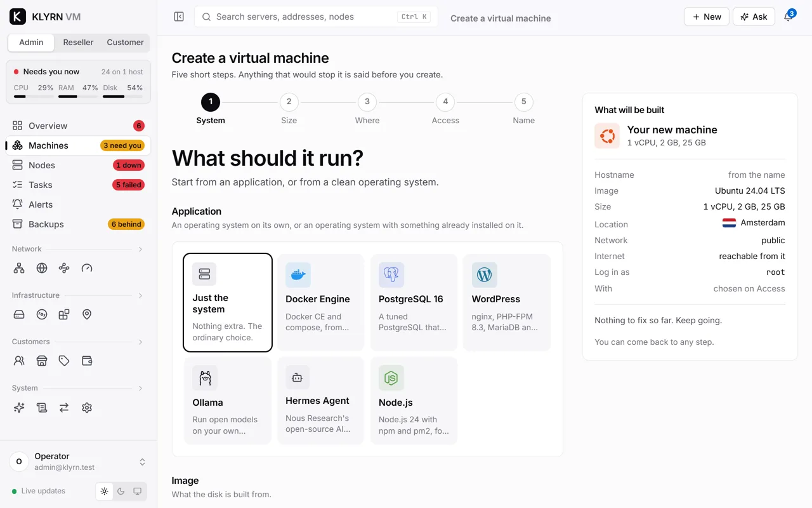Screen dimensions: 812x508
Task: Open the map pin locations icon
Action: 87,314
